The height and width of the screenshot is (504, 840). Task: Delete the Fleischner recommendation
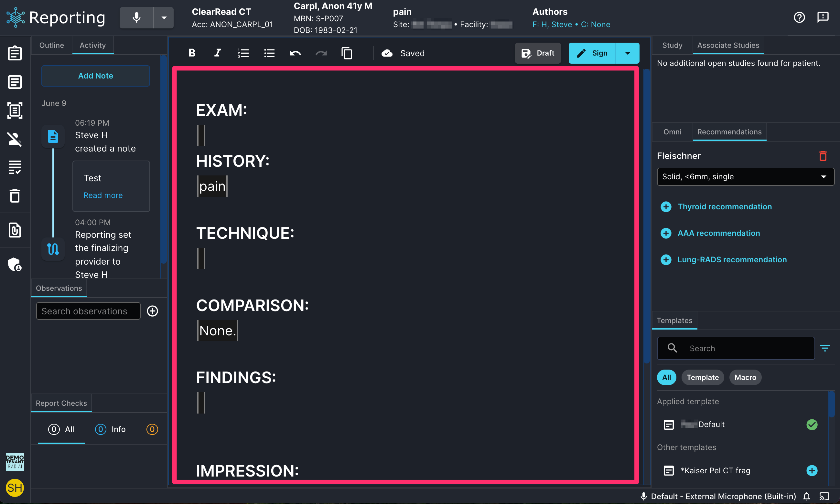823,156
